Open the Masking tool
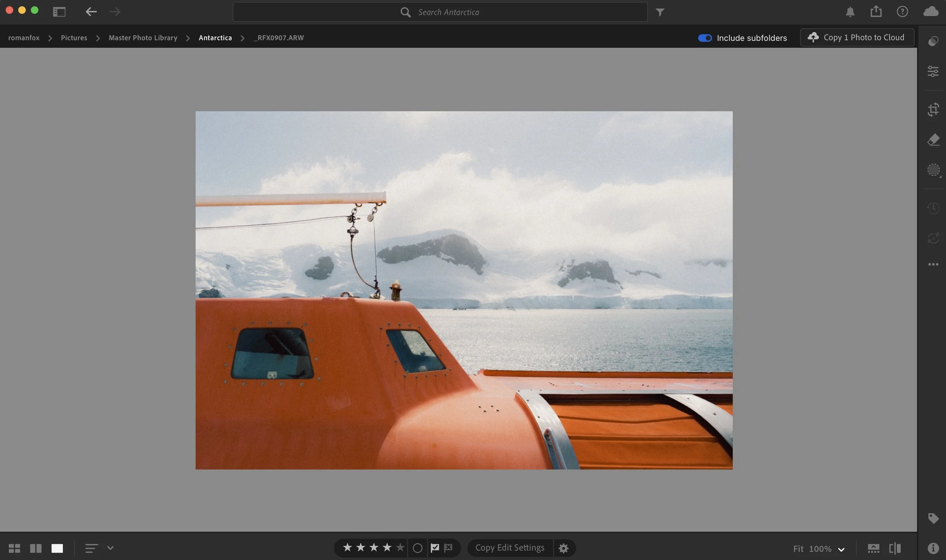Image resolution: width=946 pixels, height=560 pixels. (933, 170)
